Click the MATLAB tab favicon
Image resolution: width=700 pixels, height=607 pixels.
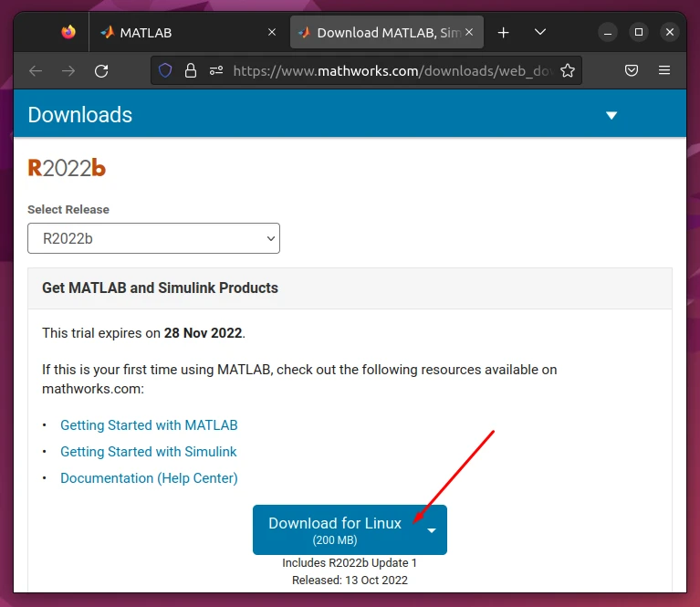(x=108, y=32)
